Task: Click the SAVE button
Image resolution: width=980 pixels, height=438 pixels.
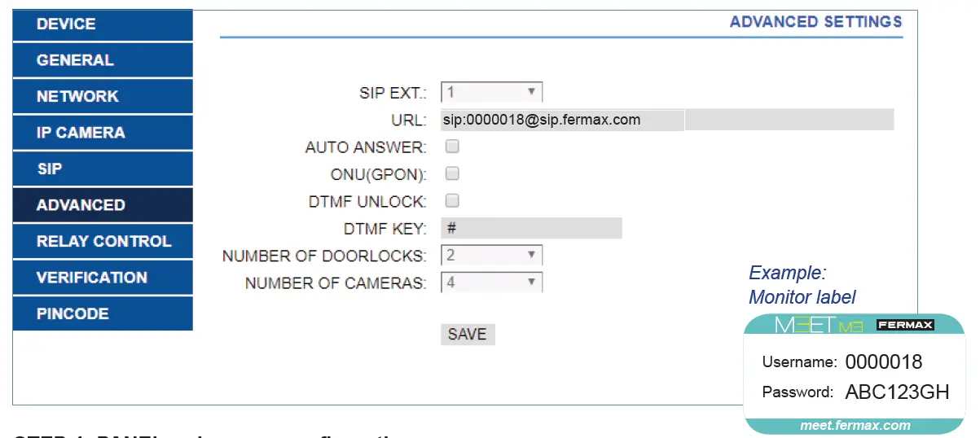Action: tap(468, 334)
